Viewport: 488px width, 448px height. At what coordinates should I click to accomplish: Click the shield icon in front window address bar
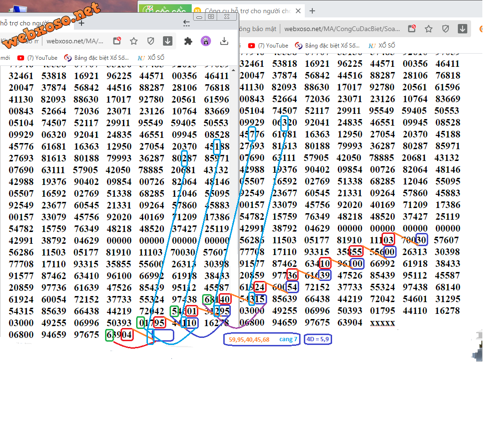point(151,41)
